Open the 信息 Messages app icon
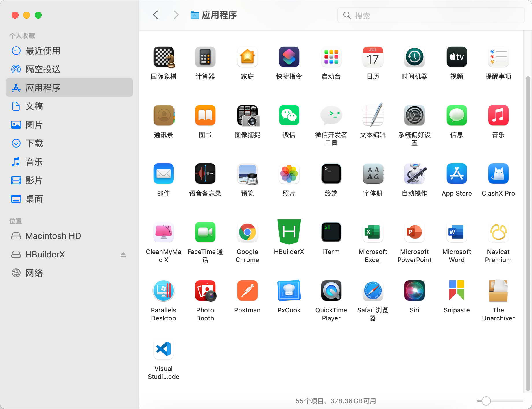 pos(457,115)
